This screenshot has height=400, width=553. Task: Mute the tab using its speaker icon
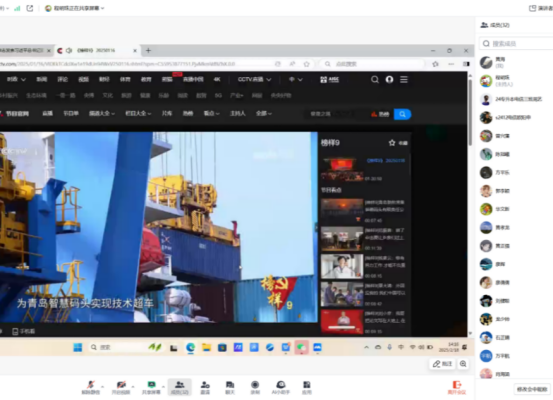[69, 50]
